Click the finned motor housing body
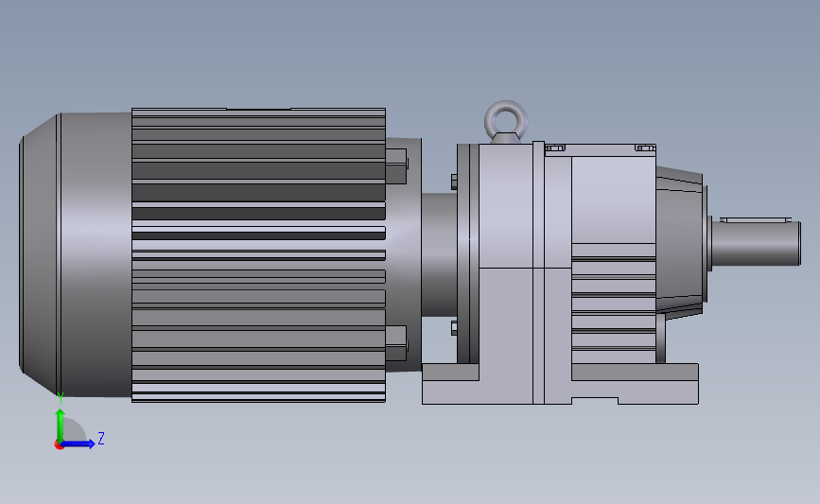The height and width of the screenshot is (504, 820). coord(259,255)
